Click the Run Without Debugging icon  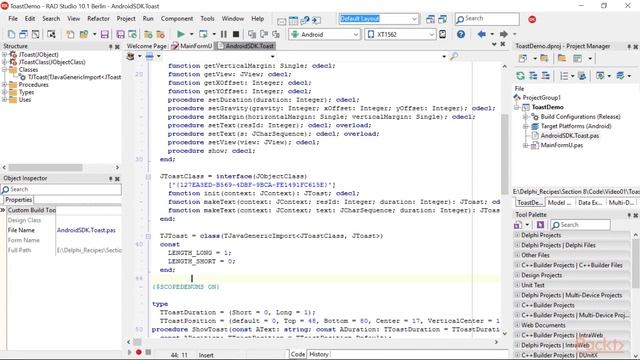click(203, 34)
